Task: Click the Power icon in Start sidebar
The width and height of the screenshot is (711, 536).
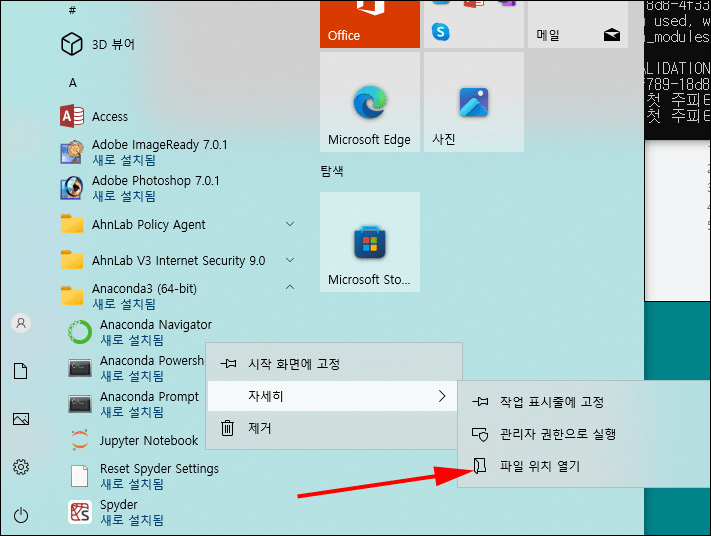Action: click(x=21, y=515)
